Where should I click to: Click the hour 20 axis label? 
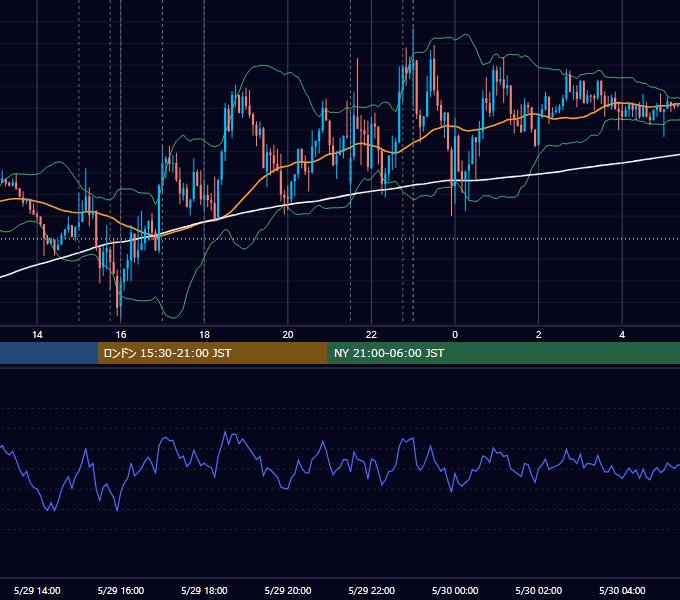(x=288, y=335)
